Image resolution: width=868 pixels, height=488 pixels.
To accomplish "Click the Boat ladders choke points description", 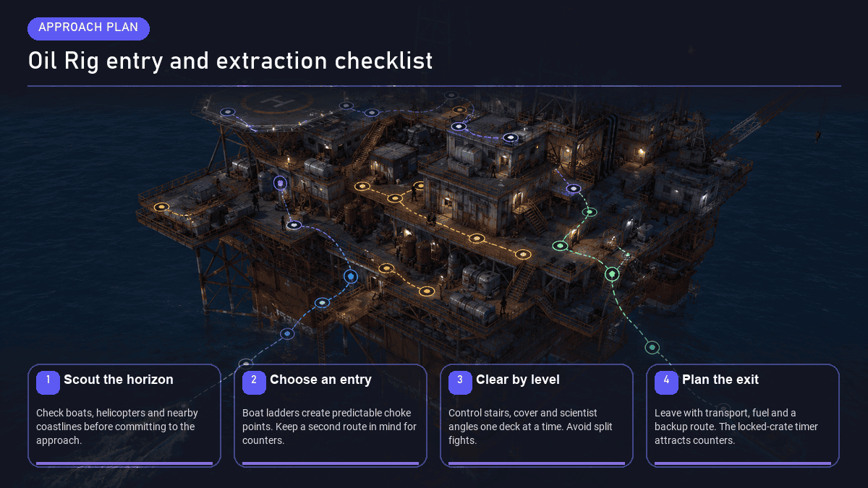I will click(x=329, y=427).
